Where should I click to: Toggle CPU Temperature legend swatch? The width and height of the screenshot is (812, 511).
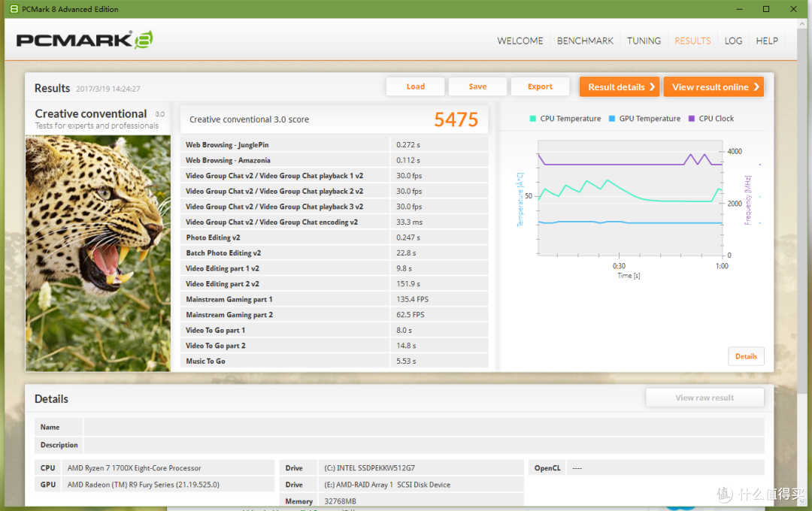(533, 119)
